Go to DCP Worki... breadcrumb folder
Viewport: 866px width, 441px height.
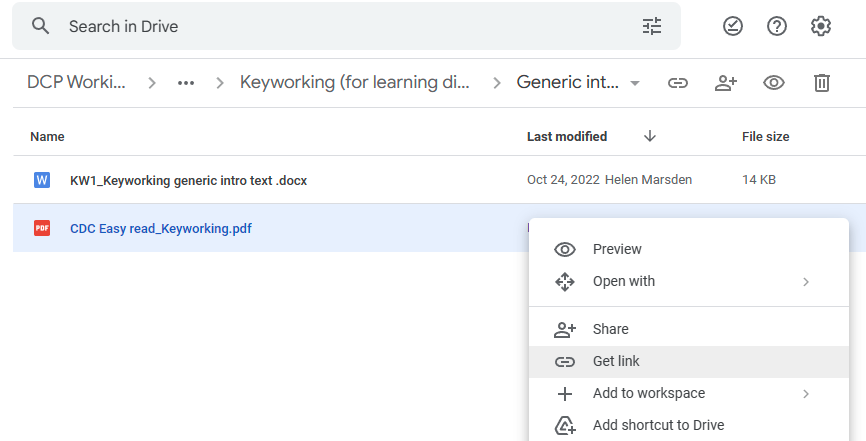pyautogui.click(x=77, y=83)
